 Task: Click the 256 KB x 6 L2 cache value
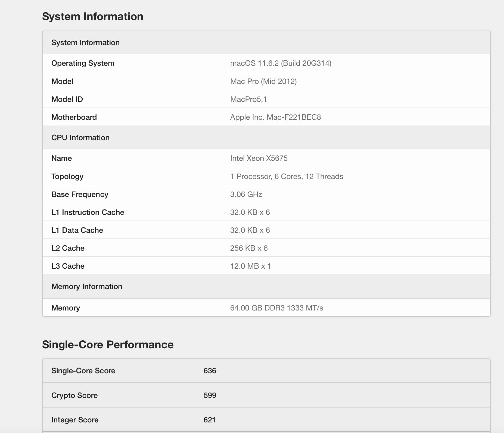pos(249,248)
